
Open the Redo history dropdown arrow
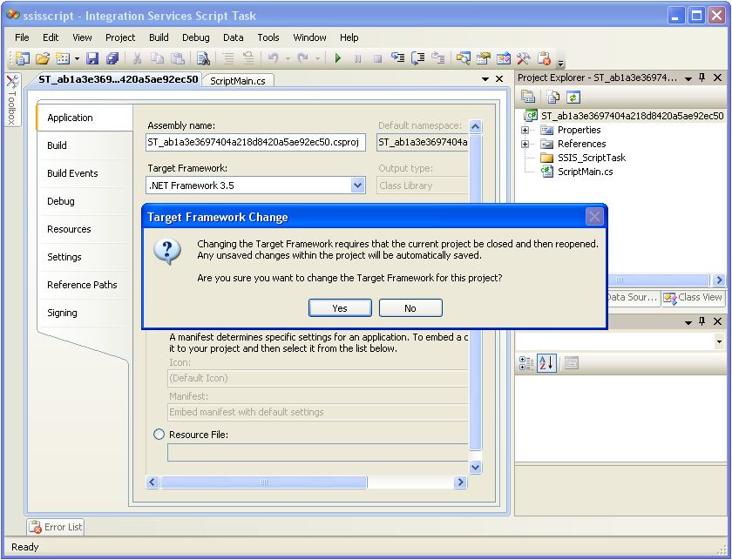[x=317, y=58]
